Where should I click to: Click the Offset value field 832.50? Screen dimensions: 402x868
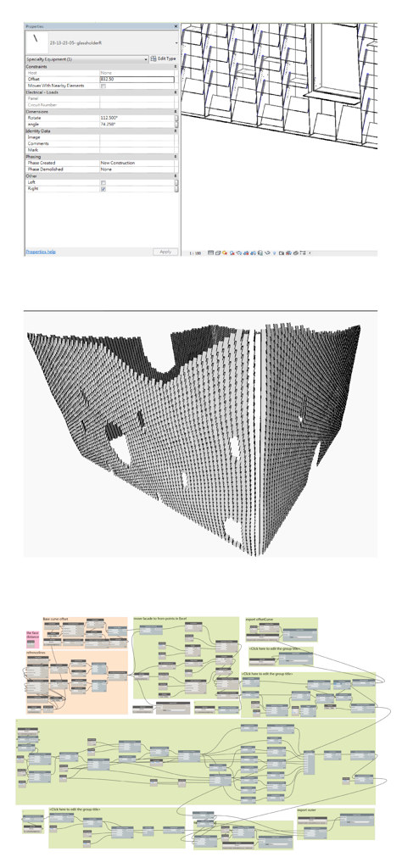click(137, 79)
